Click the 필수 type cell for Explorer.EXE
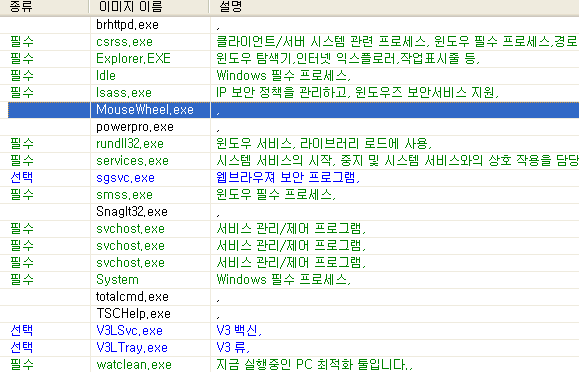579x372 pixels. coord(22,59)
